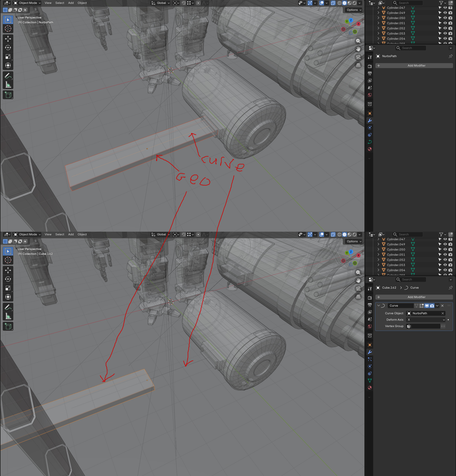Click the Add Cube tool in the upper toolbar

(x=8, y=95)
